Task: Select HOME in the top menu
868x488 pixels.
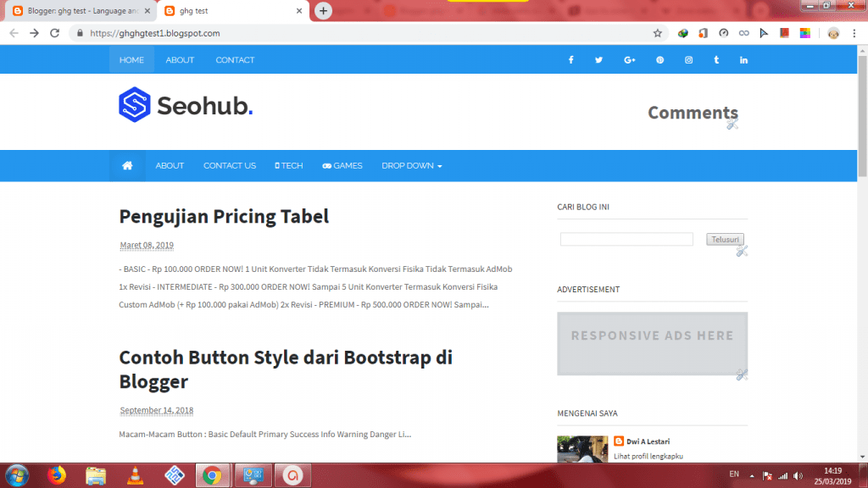Action: click(x=131, y=60)
